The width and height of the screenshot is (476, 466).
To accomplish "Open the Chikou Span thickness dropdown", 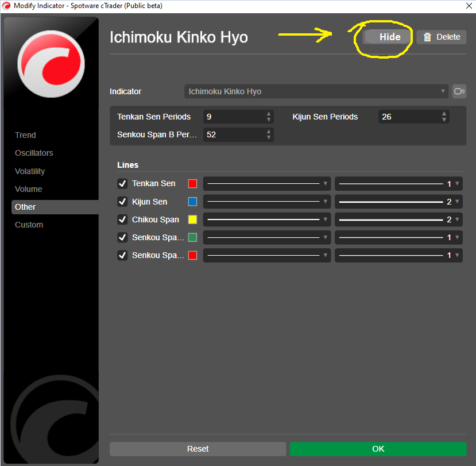I will pyautogui.click(x=398, y=219).
